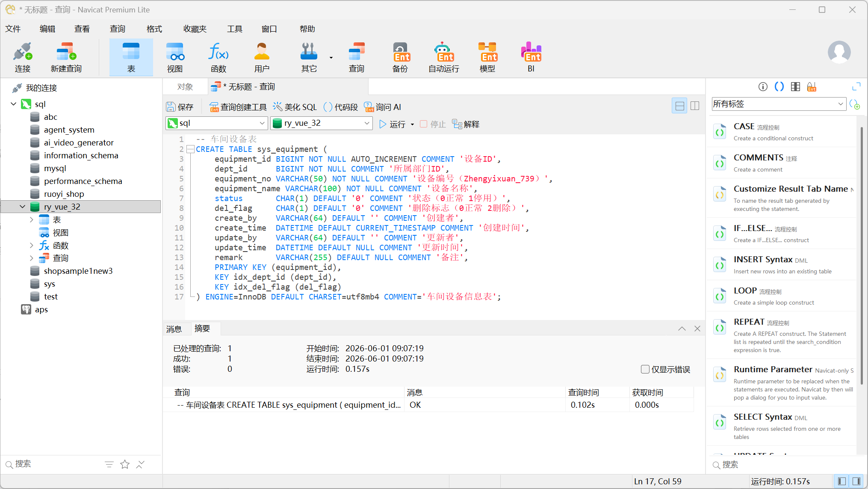Switch to the 摘要 results tab
The height and width of the screenshot is (489, 868).
(x=202, y=328)
